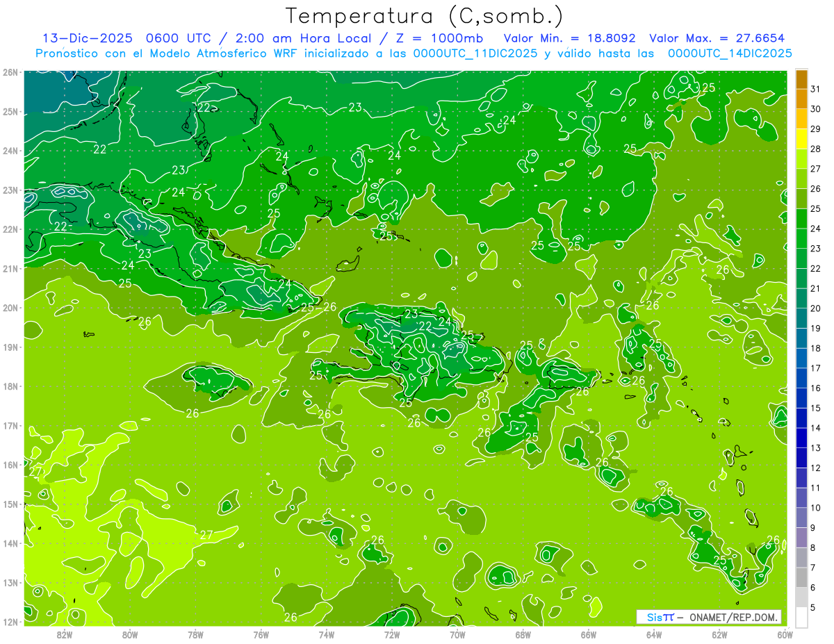
Task: Click the "68W" longitude axis label
Action: pyautogui.click(x=523, y=634)
